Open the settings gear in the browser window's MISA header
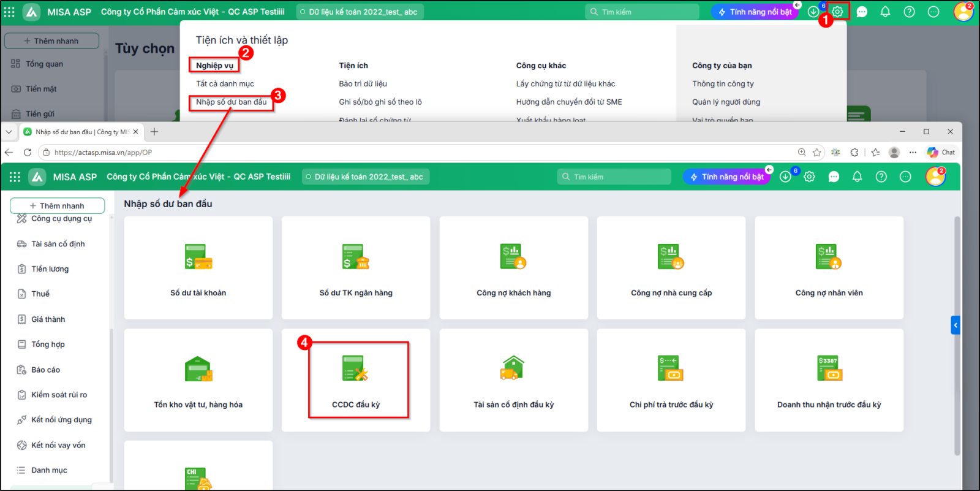The image size is (980, 491). [x=809, y=177]
